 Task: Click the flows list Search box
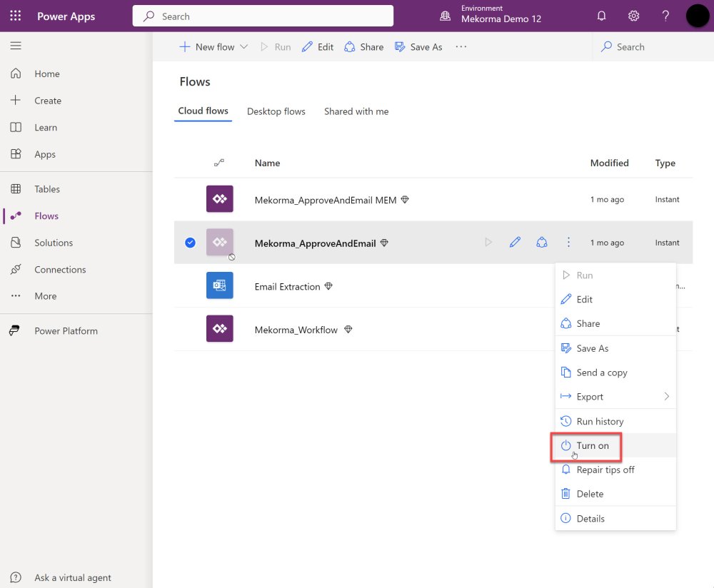654,47
